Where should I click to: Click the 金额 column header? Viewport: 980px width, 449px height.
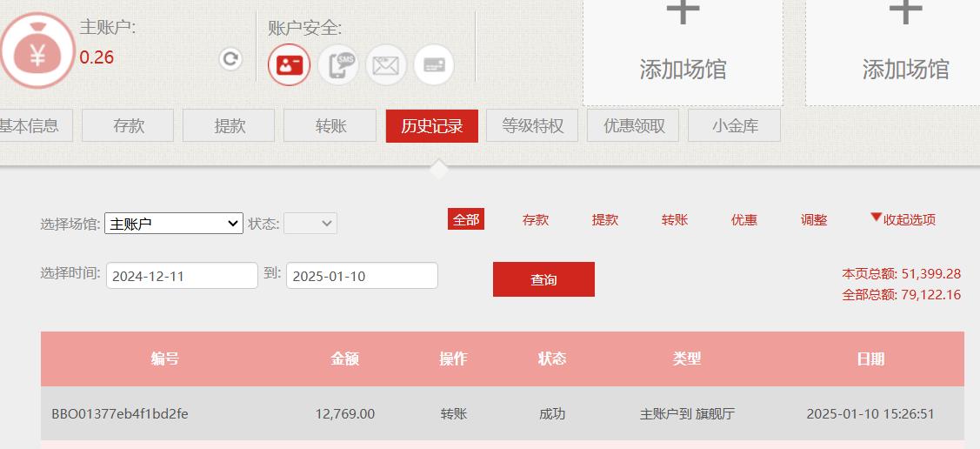point(345,359)
